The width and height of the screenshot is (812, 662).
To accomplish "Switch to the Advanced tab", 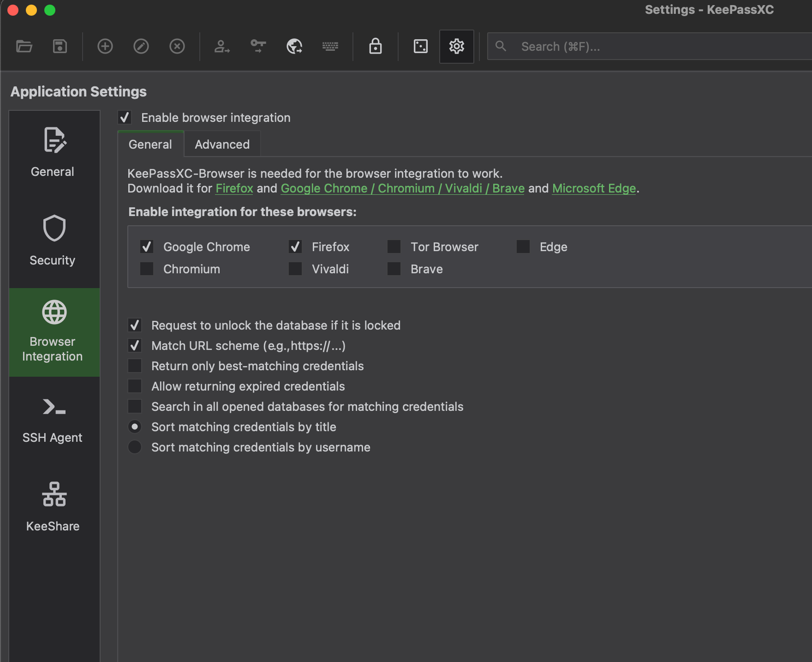I will (222, 144).
